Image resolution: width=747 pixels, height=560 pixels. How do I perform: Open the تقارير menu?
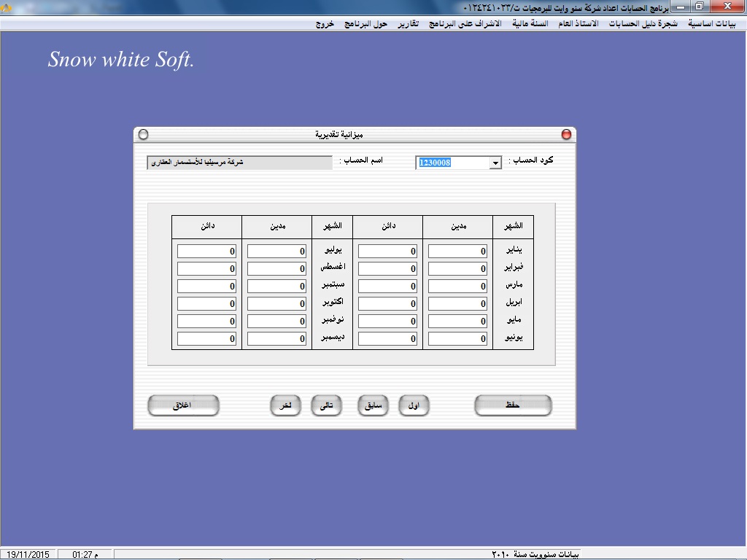408,23
